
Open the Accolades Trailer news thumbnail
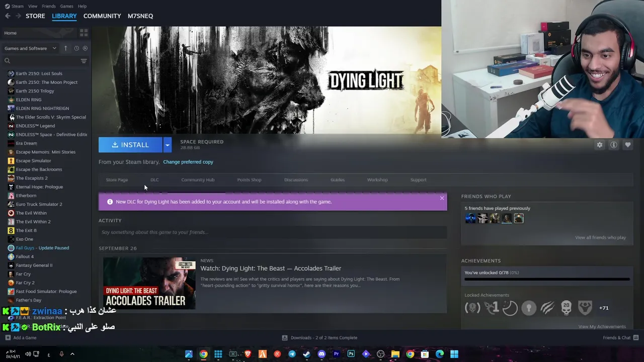[149, 283]
